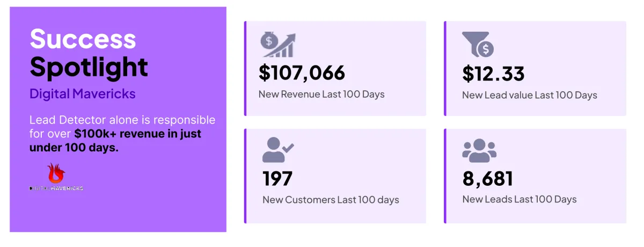Image resolution: width=644 pixels, height=247 pixels.
Task: Select the $12.33 lead value figure
Action: [x=493, y=74]
